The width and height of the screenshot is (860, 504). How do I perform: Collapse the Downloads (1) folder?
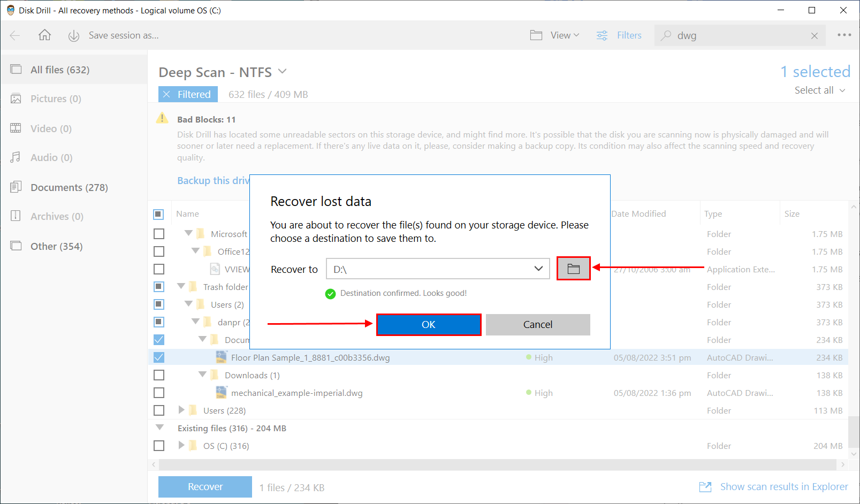click(x=202, y=375)
